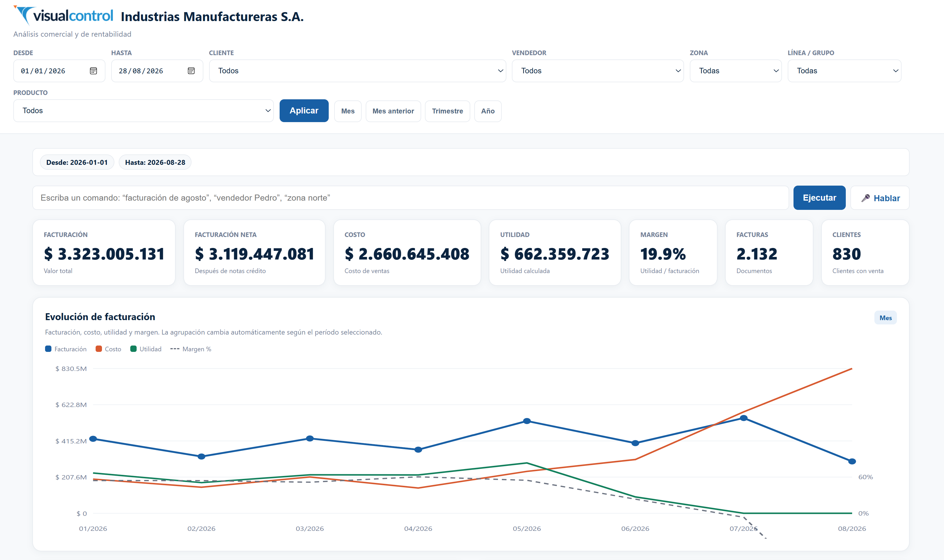Click the Desde: 2026-01-01 filter chip

[x=77, y=162]
